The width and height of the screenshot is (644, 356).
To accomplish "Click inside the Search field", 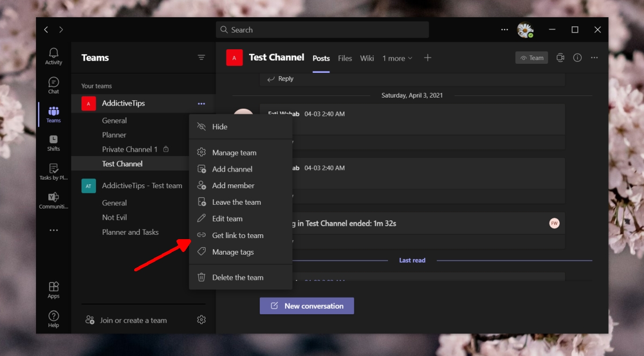I will pos(322,29).
